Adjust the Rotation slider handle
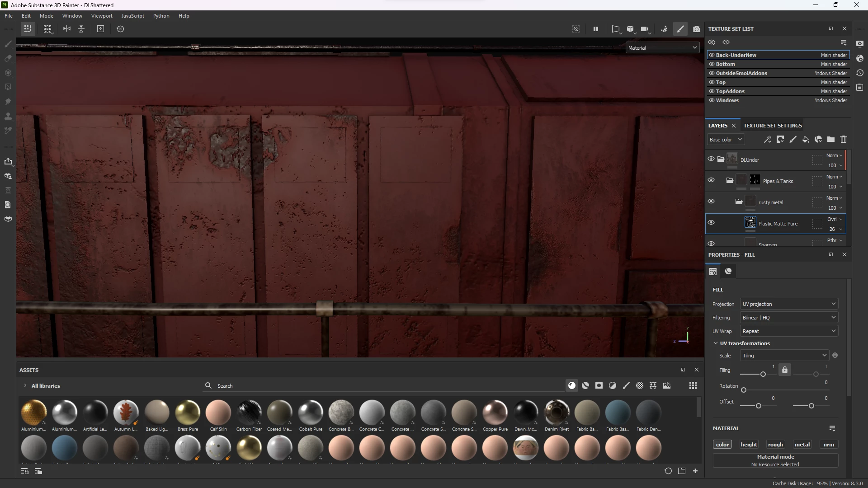868x488 pixels. [744, 390]
